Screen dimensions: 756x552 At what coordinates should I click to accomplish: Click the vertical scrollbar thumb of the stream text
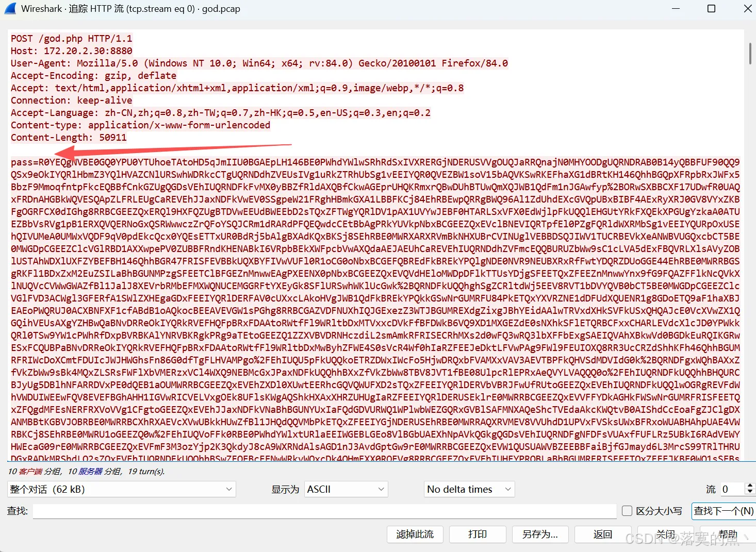pos(750,53)
